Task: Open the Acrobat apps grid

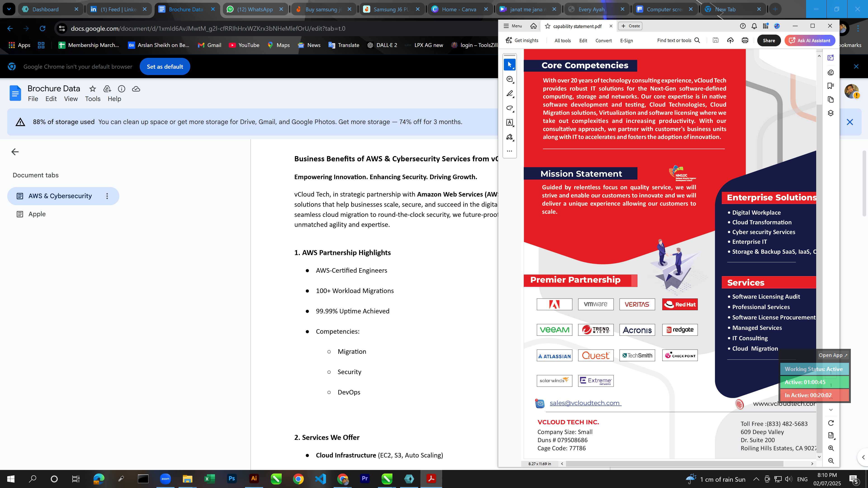Action: [x=766, y=26]
